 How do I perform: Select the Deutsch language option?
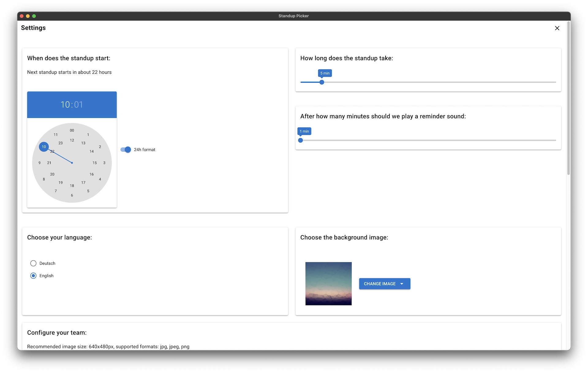click(33, 263)
